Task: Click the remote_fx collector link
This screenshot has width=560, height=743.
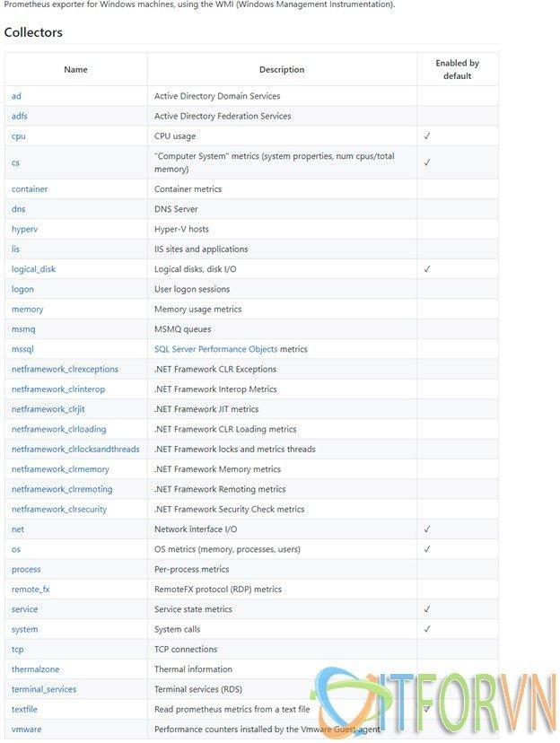Action: click(31, 589)
